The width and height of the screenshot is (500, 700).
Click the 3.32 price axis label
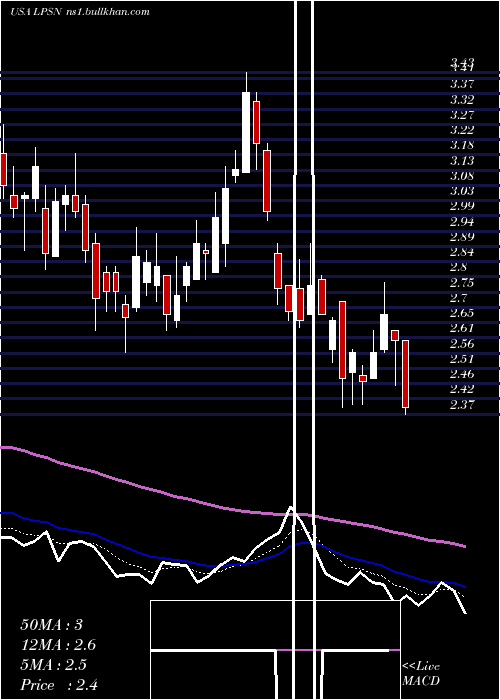click(462, 99)
